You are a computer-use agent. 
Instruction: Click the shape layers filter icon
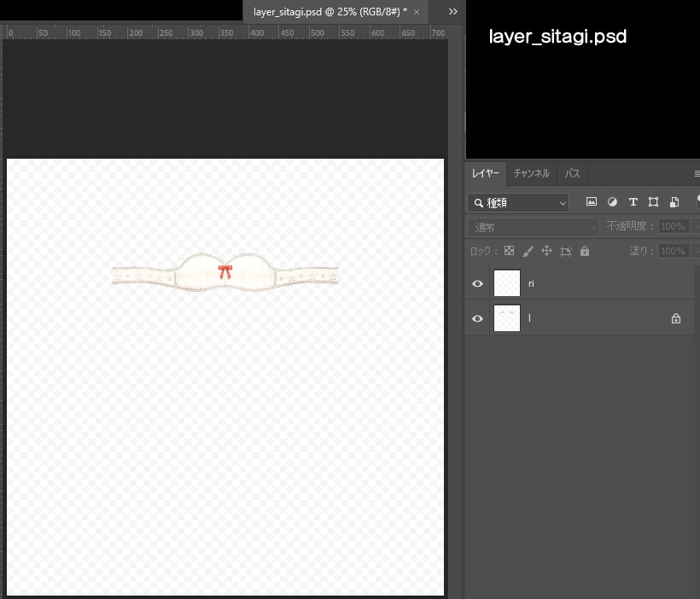click(653, 202)
